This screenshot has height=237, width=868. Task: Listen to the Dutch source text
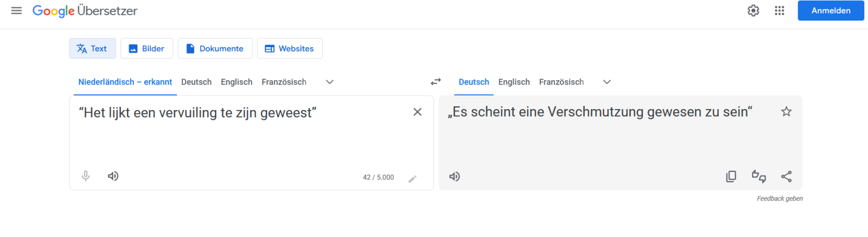click(x=113, y=176)
